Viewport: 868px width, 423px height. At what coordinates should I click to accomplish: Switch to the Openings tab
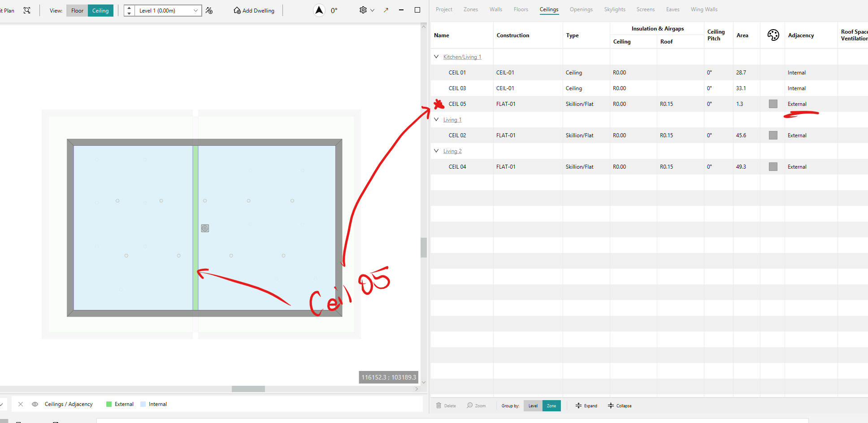(x=581, y=9)
